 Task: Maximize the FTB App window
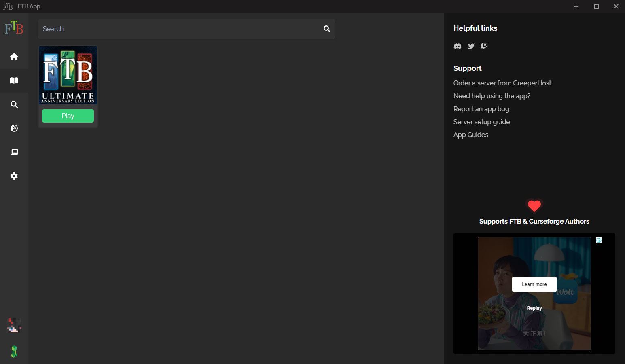(x=596, y=6)
